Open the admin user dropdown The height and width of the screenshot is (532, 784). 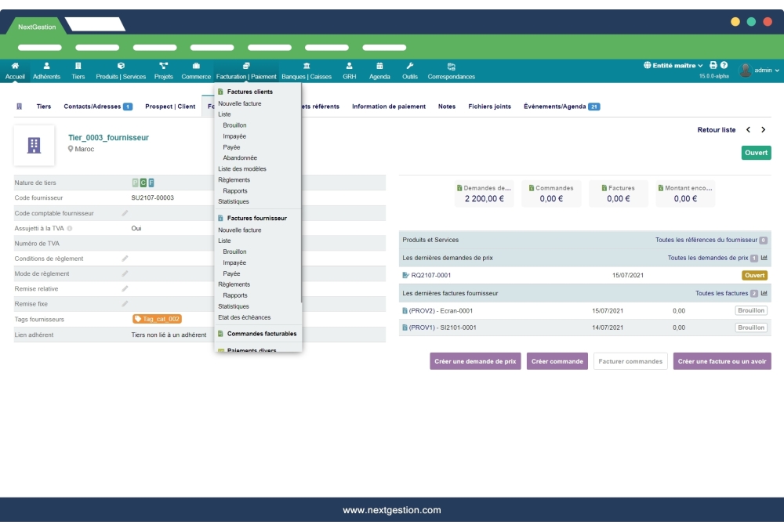pyautogui.click(x=760, y=71)
